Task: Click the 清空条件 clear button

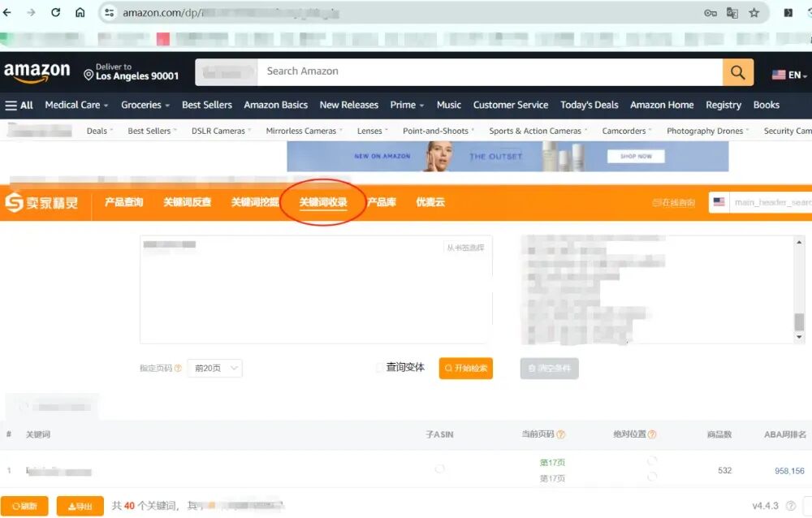Action: point(549,368)
